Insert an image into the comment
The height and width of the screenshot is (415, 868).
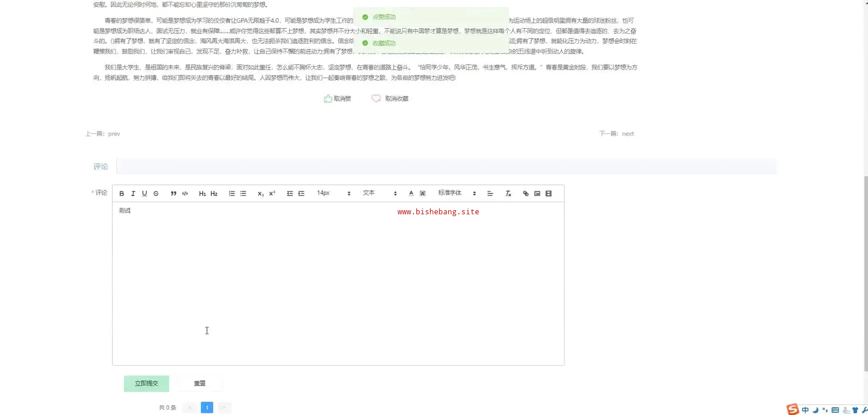coord(537,193)
